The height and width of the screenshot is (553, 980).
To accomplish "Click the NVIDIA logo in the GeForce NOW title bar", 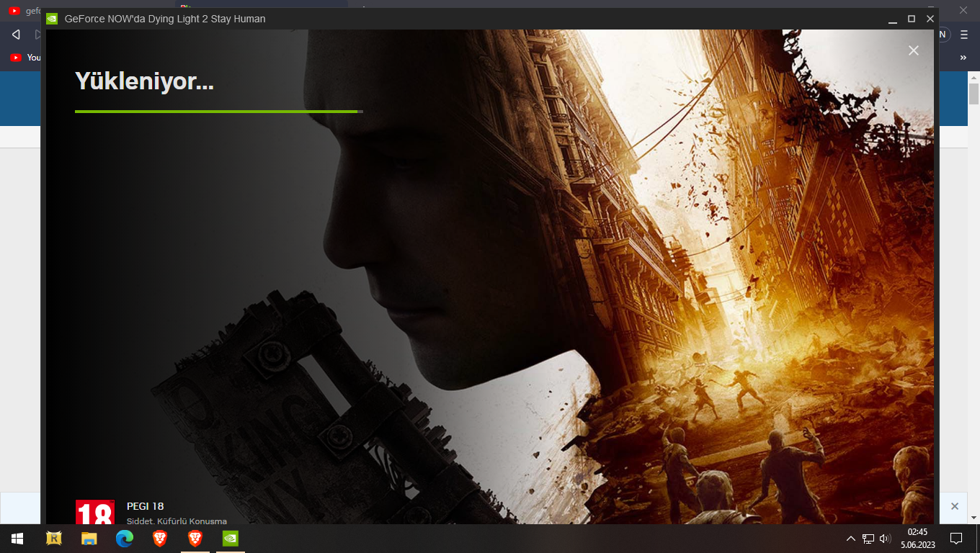I will coord(52,19).
